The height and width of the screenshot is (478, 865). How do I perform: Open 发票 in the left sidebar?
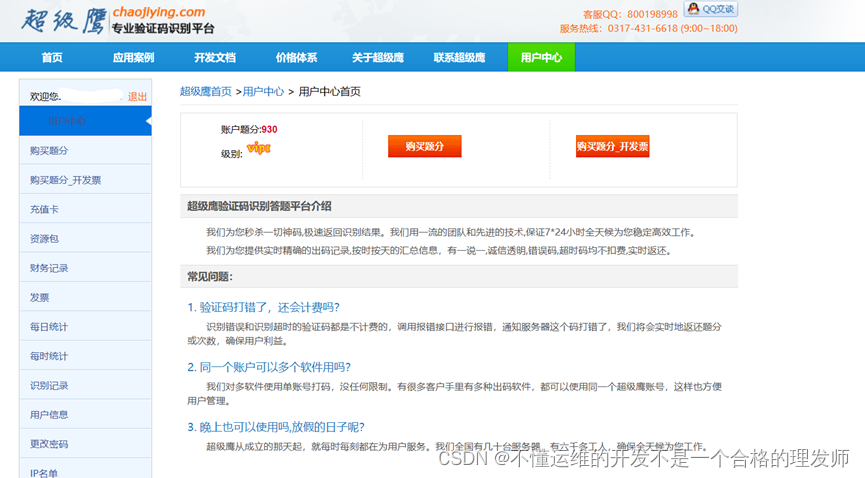point(86,297)
